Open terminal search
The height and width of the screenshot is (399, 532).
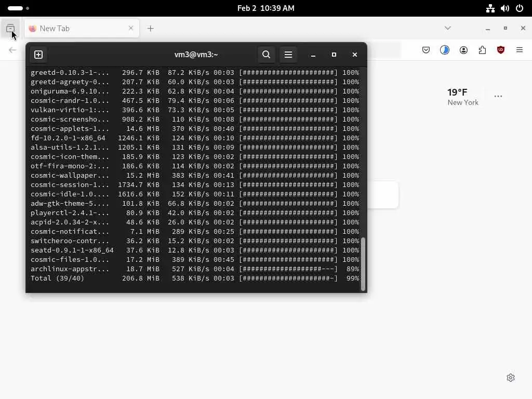click(x=267, y=55)
